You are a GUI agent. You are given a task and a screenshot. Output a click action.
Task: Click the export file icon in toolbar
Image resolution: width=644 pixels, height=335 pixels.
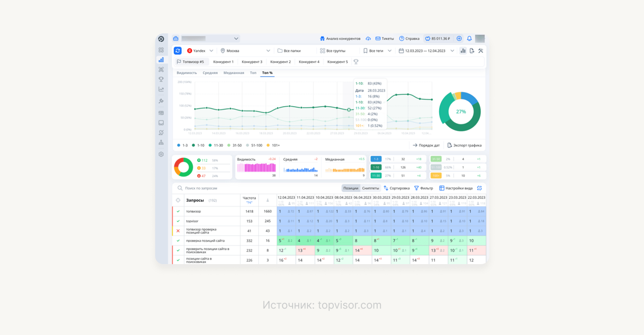[472, 51]
